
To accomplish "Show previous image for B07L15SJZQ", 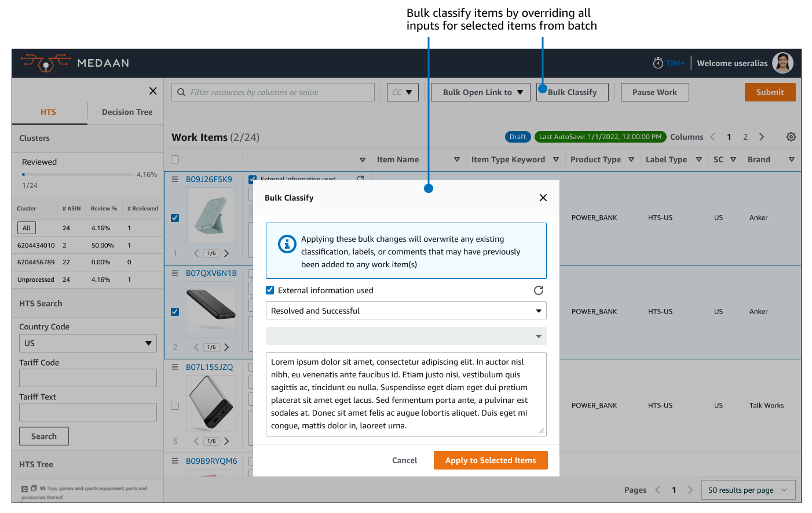I will coord(196,441).
